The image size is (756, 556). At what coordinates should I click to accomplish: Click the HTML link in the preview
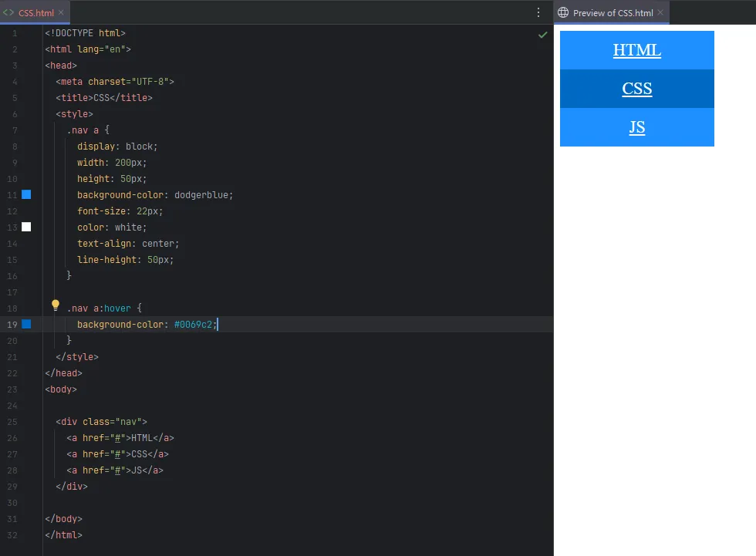(x=637, y=50)
